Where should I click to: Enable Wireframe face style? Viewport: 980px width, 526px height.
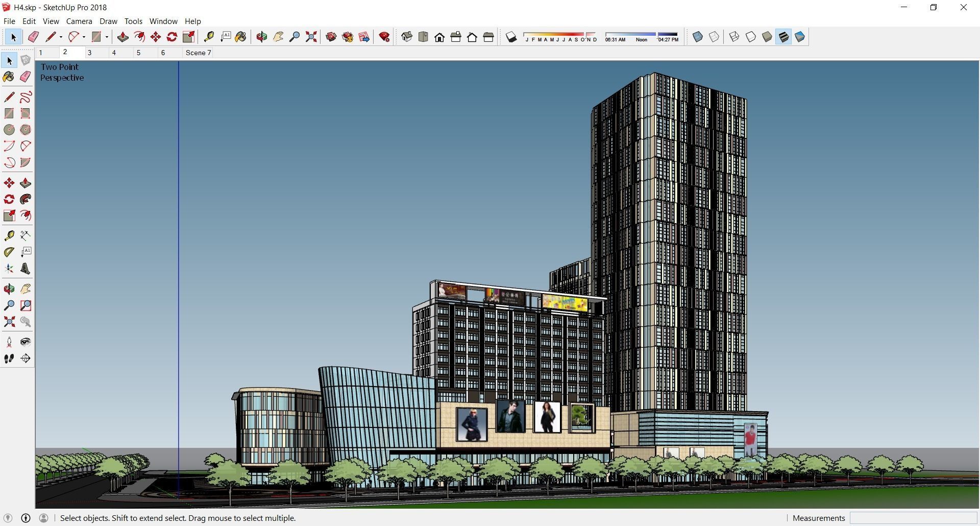[734, 37]
